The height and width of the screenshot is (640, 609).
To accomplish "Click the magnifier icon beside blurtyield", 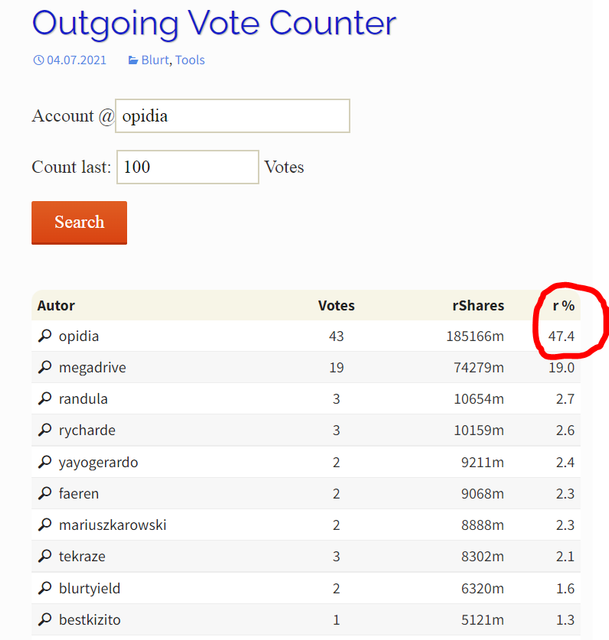I will [x=44, y=588].
